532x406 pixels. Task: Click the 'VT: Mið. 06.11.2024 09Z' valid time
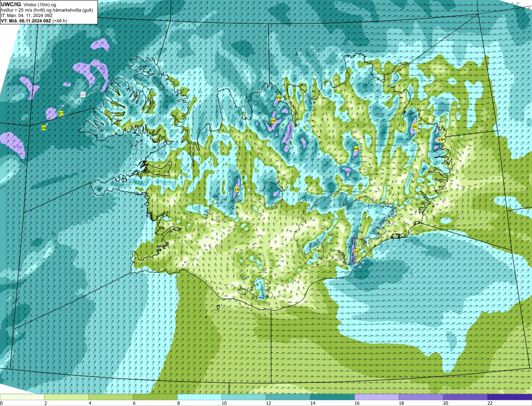pos(26,21)
